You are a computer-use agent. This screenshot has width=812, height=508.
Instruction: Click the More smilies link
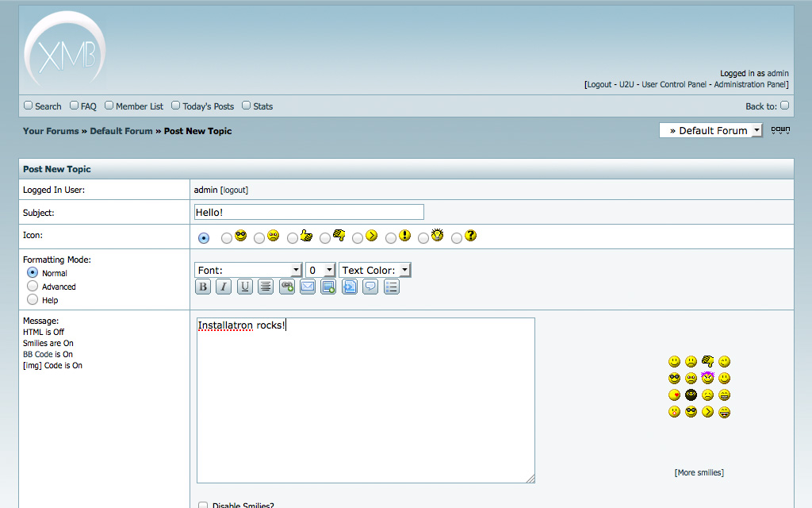699,472
